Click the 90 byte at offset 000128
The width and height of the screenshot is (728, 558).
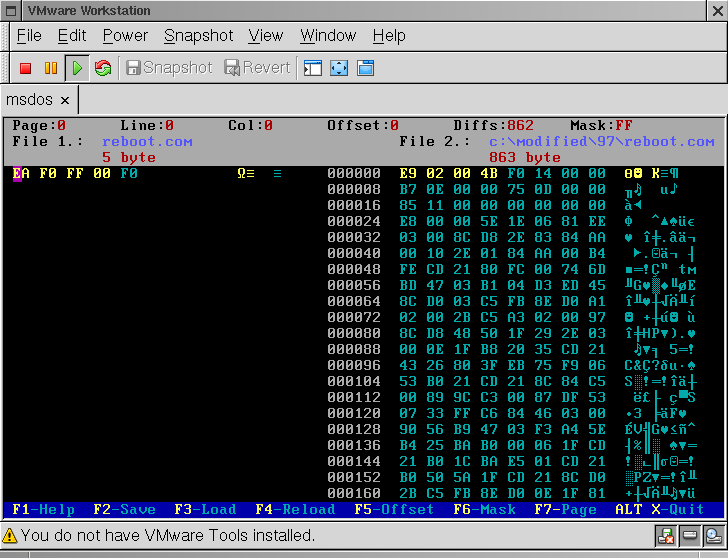[x=408, y=429]
